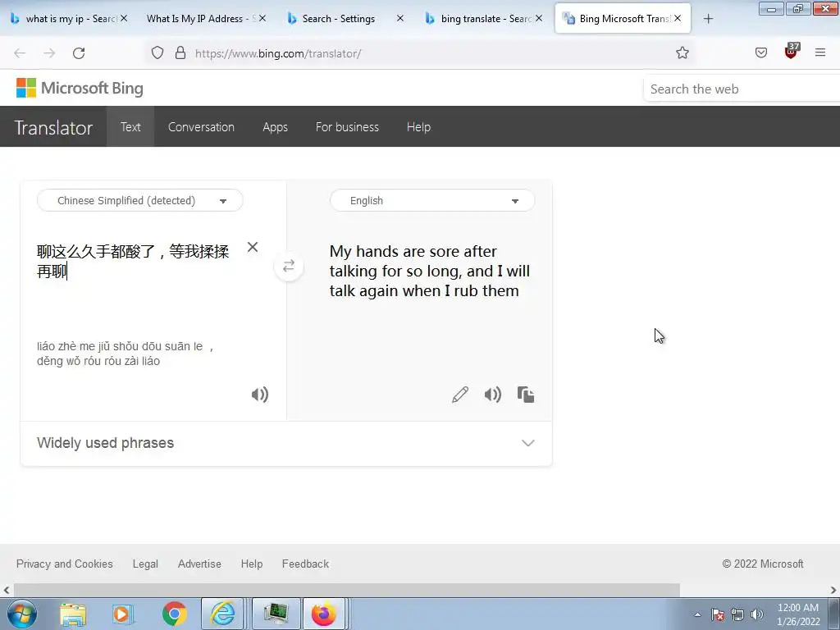Click the browser Forward arrow
Image resolution: width=840 pixels, height=630 pixels.
(49, 53)
